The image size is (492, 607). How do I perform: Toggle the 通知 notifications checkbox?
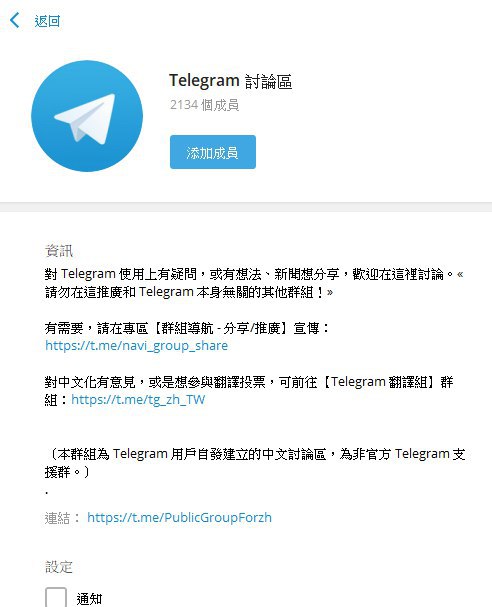click(56, 597)
